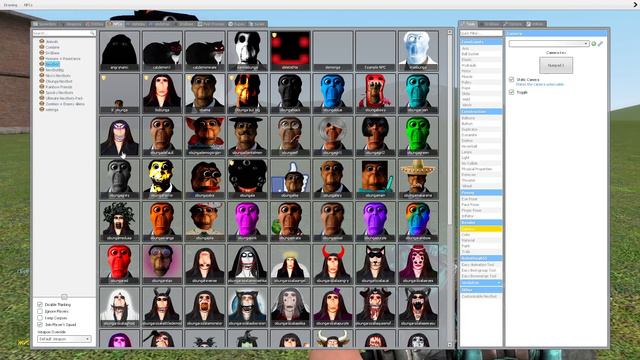Open the Drawing menu in the top bar
This screenshot has height=360, width=640.
pos(11,5)
